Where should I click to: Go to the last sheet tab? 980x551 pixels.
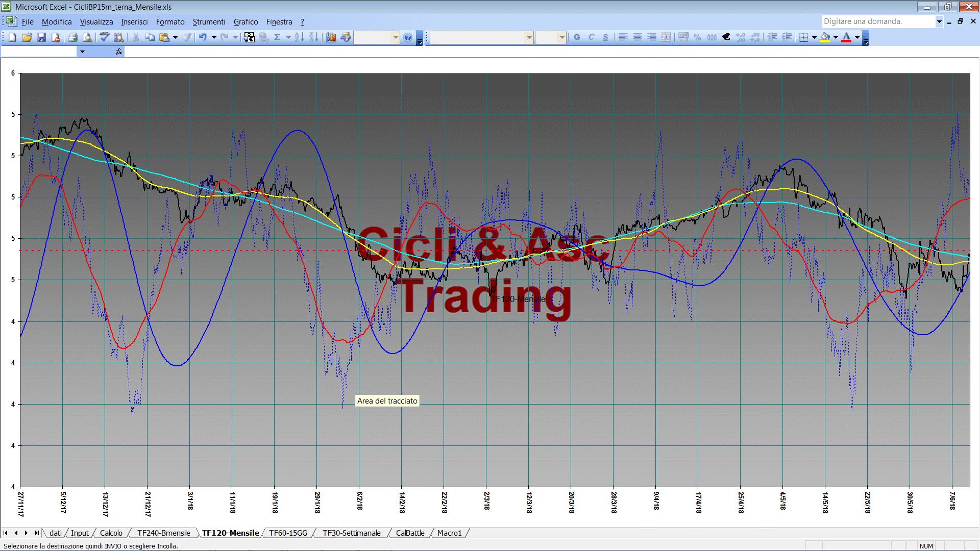[x=36, y=533]
